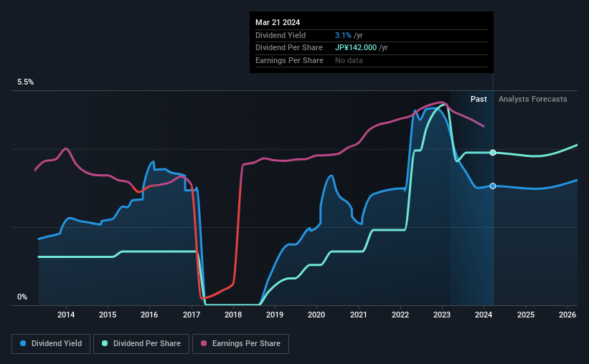This screenshot has width=589, height=364.
Task: Select the 2022 x-axis label
Action: click(x=400, y=315)
